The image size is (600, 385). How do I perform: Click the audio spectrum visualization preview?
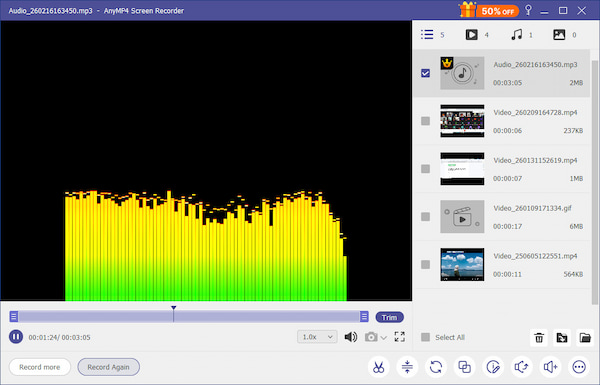(206, 161)
